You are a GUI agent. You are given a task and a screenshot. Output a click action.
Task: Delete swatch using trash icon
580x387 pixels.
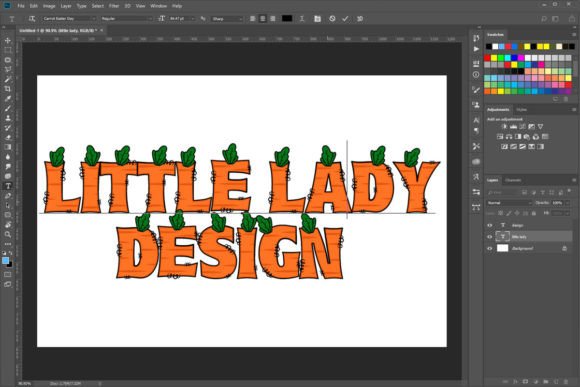coord(566,99)
